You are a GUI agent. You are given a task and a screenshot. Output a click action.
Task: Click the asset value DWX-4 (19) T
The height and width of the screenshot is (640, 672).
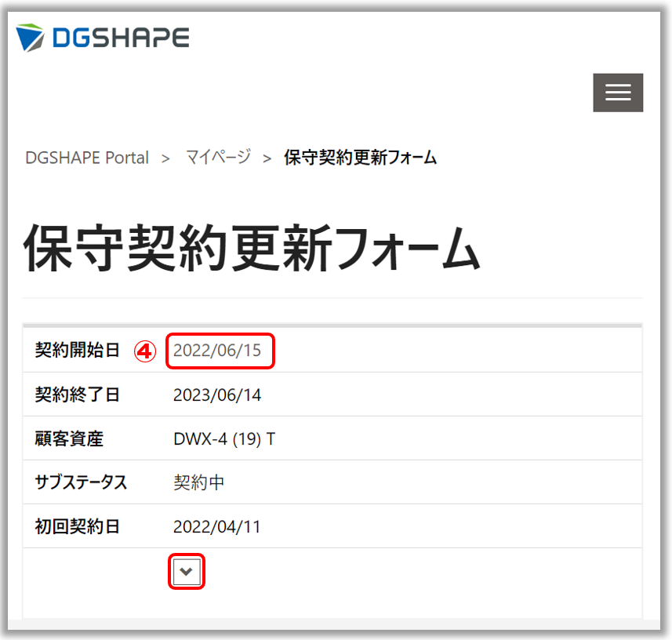pyautogui.click(x=224, y=438)
